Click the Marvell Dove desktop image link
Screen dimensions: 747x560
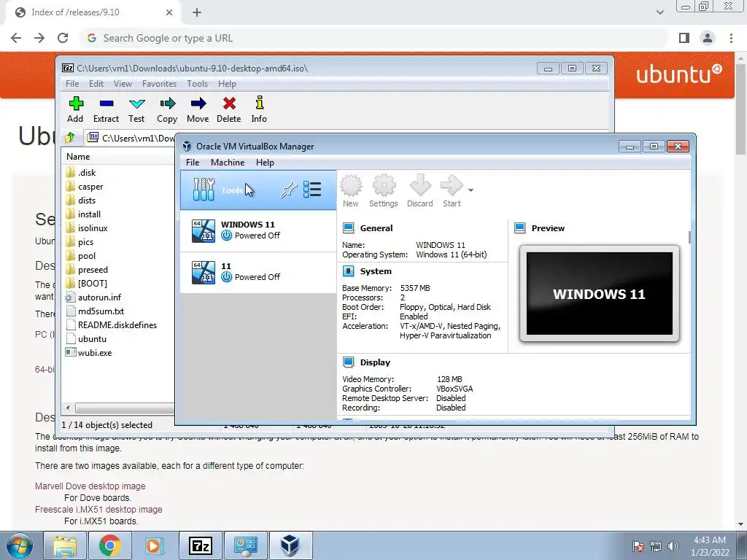[x=90, y=486]
